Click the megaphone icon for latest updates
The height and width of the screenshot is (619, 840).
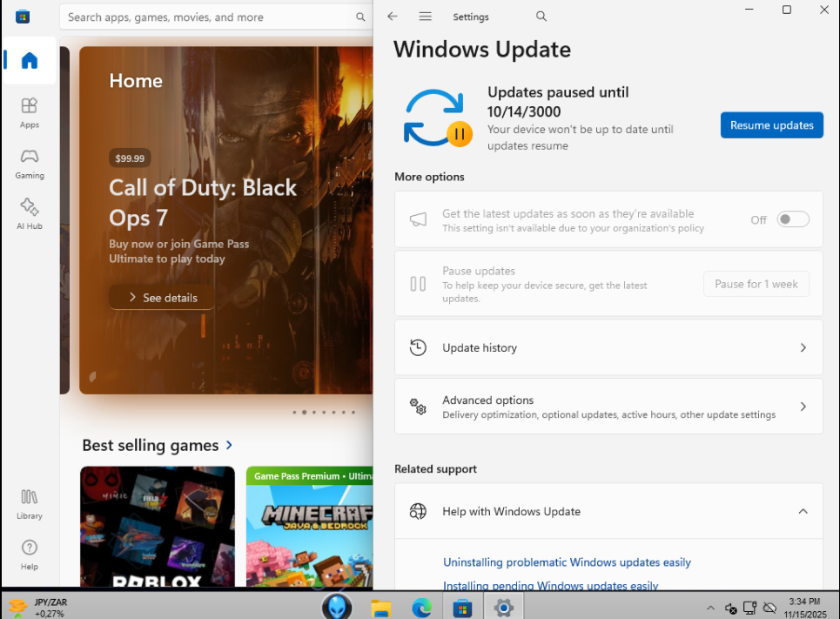[x=418, y=219]
